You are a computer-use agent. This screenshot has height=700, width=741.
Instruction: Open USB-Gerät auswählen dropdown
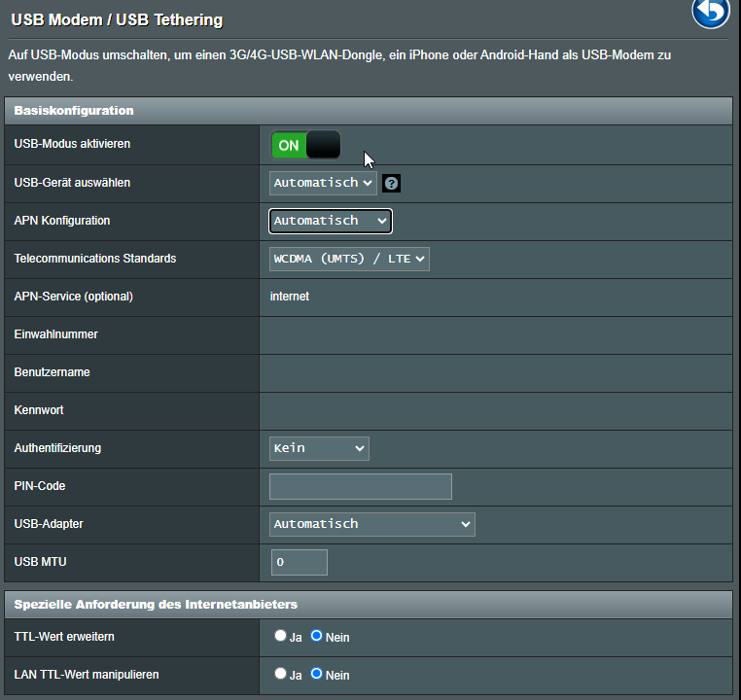[323, 184]
